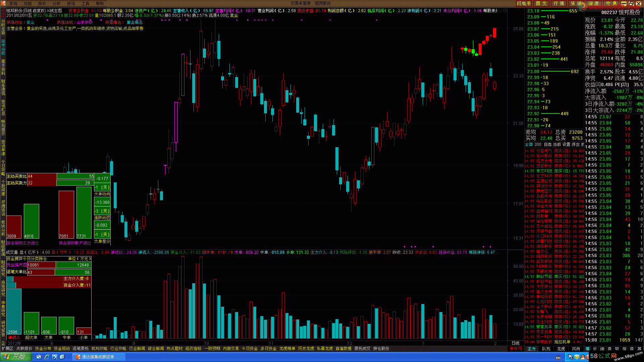Change the 大单差分 -1 [天] day selector
Image resolution: width=644 pixels, height=362 pixels.
(102, 234)
